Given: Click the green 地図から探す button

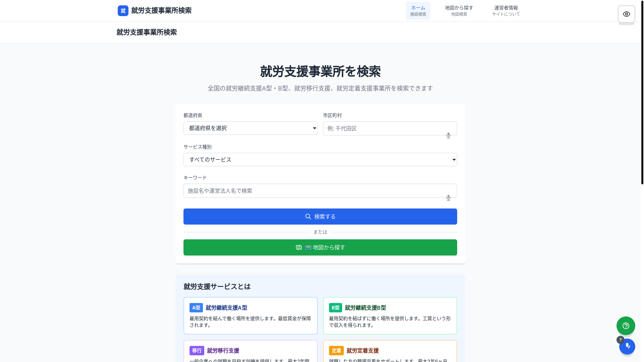Looking at the screenshot, I should 320,247.
